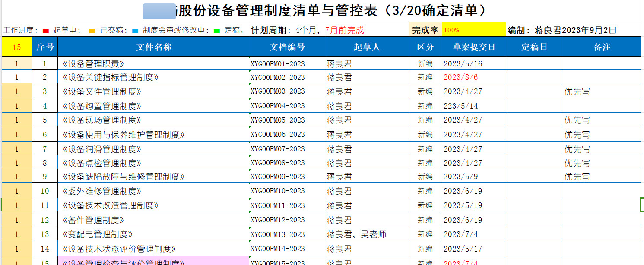Select 优先写 note for 设备润滑管理制度 row

[577, 149]
